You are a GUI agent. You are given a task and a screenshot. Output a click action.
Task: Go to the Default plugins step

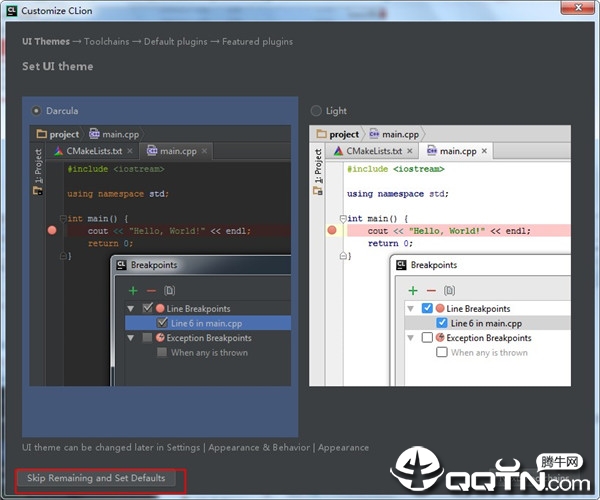(176, 42)
